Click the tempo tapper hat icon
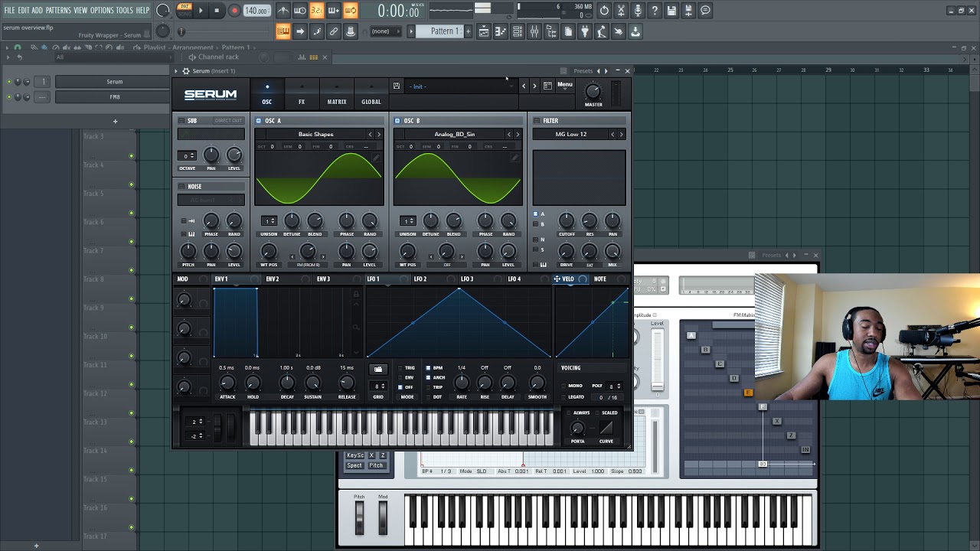 coord(351,31)
